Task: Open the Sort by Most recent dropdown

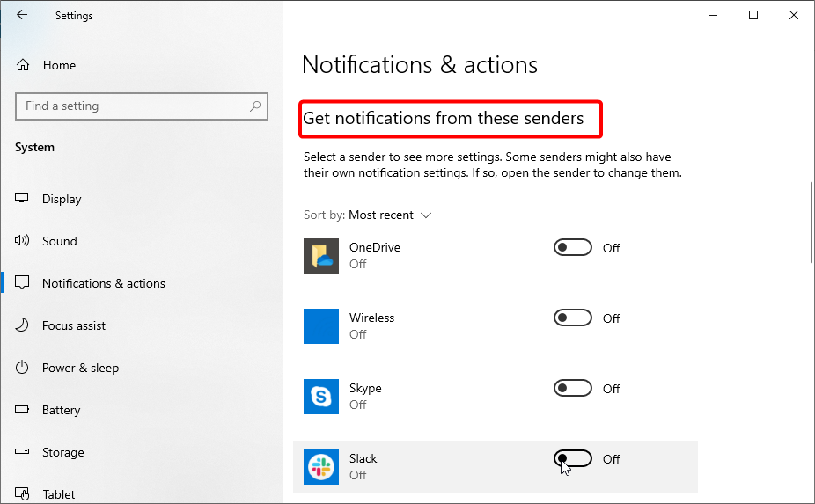Action: pyautogui.click(x=368, y=215)
